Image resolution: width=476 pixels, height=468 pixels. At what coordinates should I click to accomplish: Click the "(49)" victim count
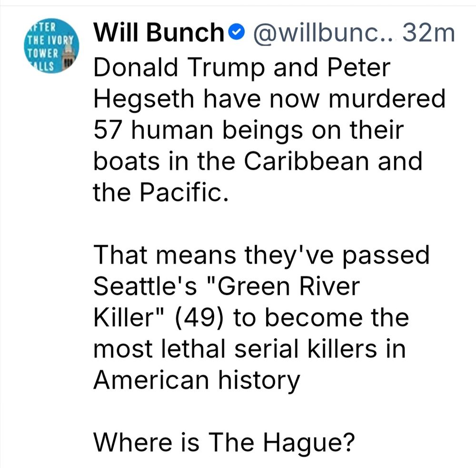pos(199,318)
